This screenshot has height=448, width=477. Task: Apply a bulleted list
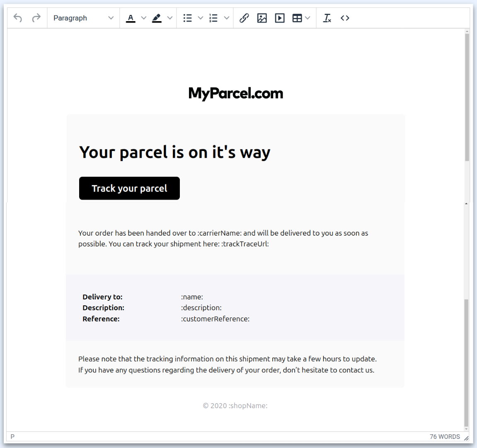coord(187,18)
